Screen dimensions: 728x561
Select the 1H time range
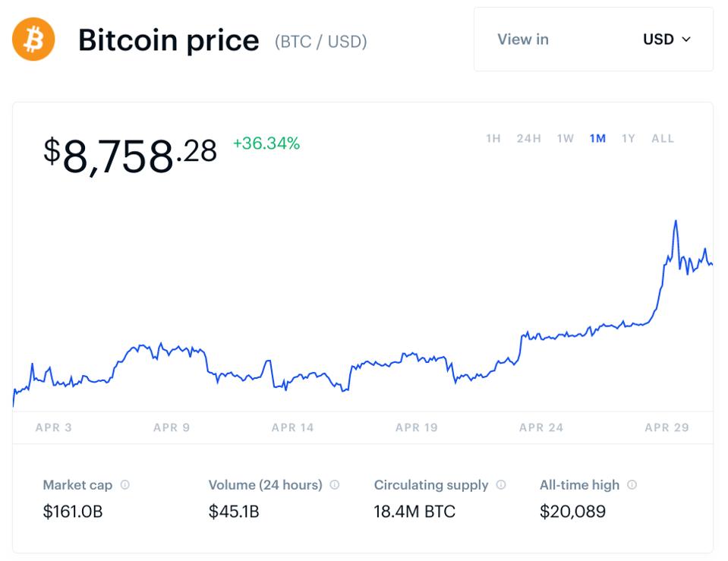[x=493, y=138]
